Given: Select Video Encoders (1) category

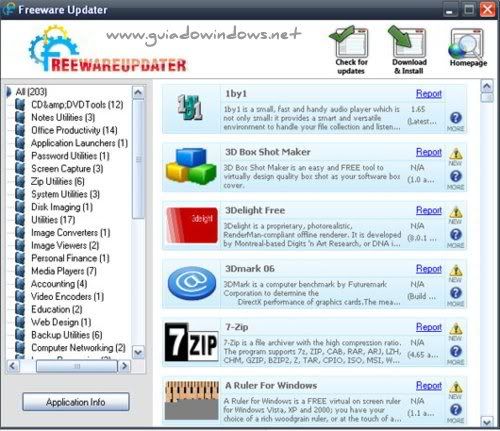Looking at the screenshot, I should (67, 296).
